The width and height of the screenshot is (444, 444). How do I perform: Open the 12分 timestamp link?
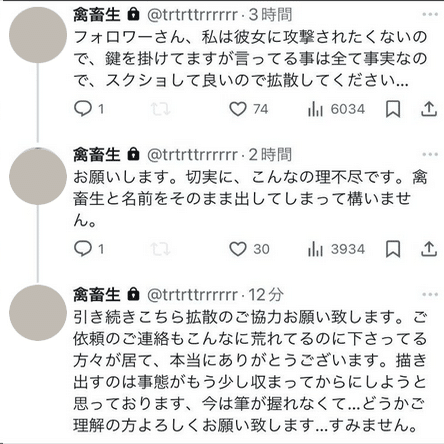266,295
